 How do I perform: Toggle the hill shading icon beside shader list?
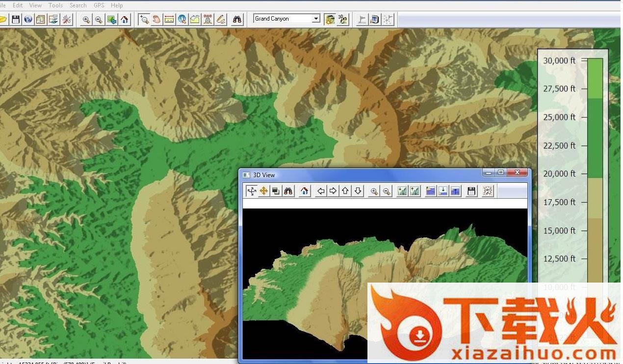330,19
